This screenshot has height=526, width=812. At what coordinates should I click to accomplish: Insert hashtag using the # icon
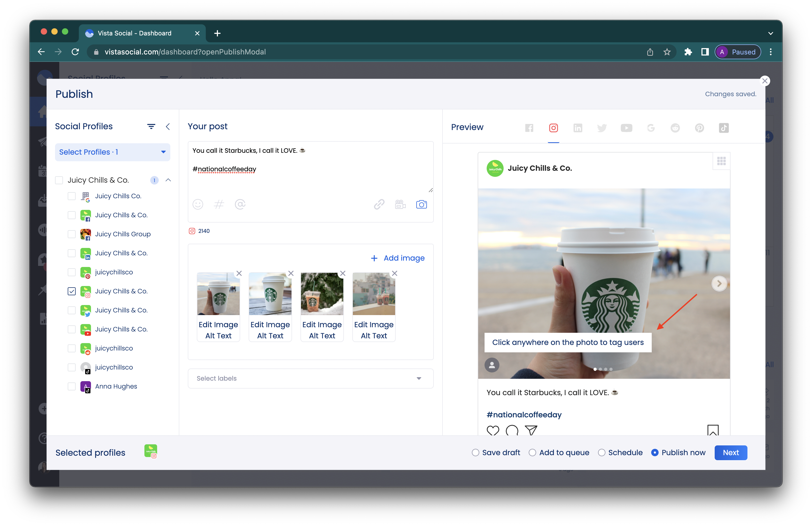pyautogui.click(x=219, y=205)
